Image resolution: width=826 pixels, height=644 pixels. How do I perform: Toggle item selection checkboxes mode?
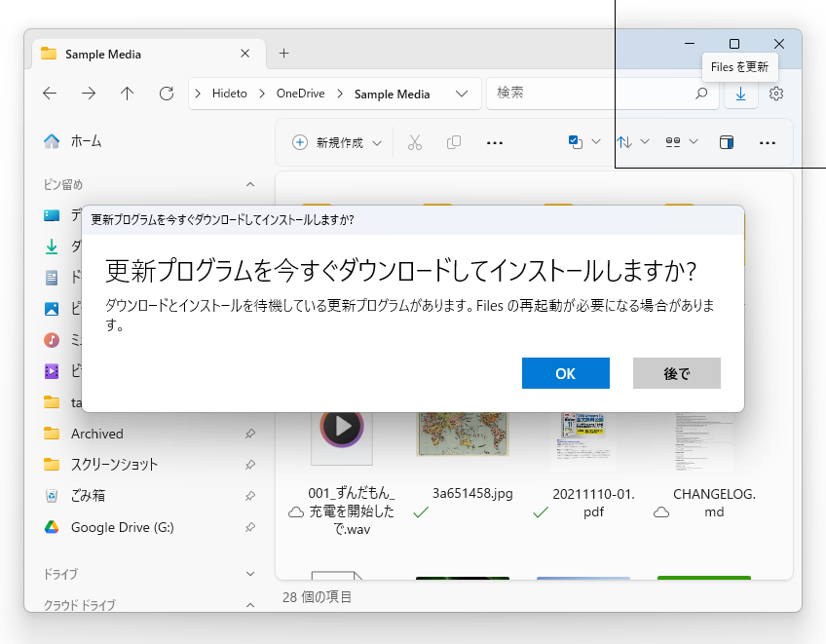click(x=576, y=142)
